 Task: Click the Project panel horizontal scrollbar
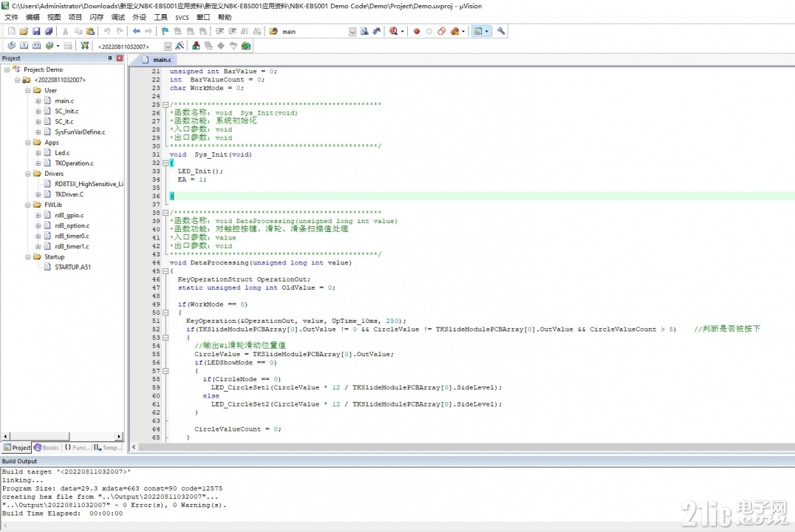coord(62,436)
